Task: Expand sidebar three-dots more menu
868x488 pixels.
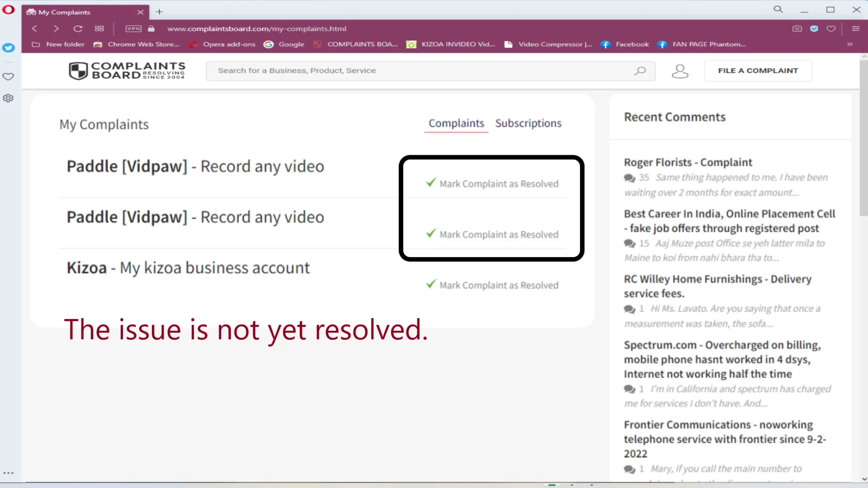Action: coord(8,473)
